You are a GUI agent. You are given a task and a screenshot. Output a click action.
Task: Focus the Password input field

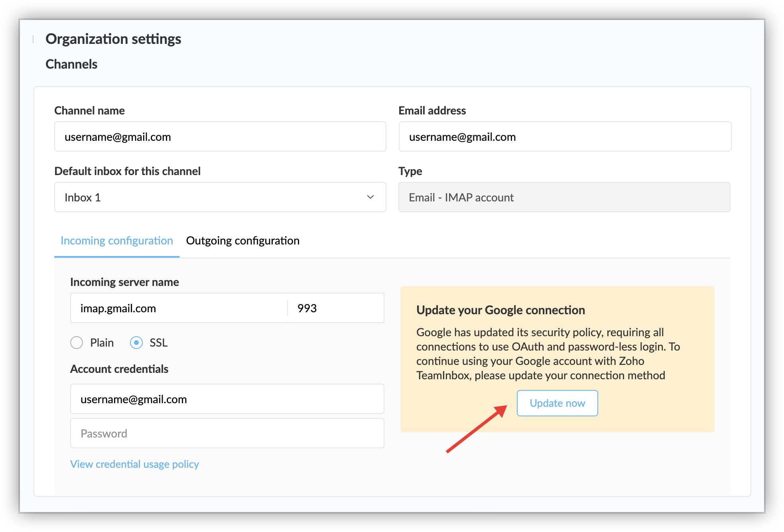pyautogui.click(x=227, y=433)
